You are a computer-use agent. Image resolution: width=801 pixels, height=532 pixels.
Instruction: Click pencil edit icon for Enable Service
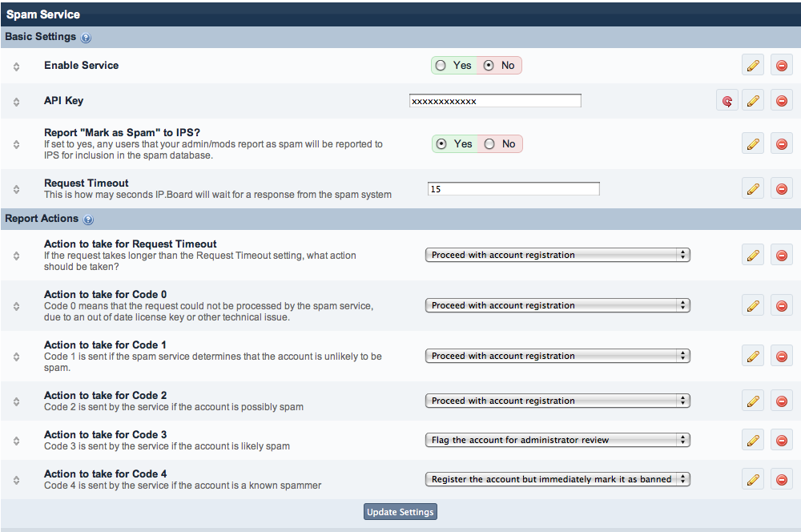tap(753, 66)
